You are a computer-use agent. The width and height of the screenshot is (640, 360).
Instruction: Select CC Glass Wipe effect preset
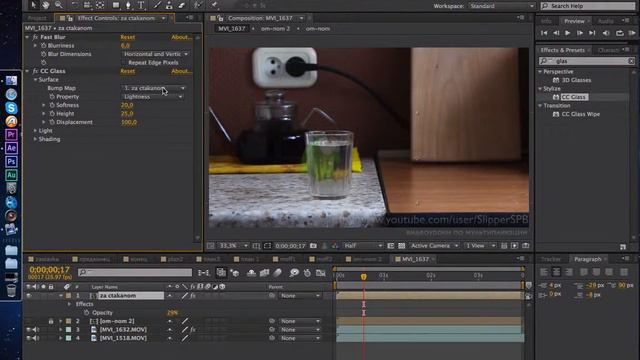[x=580, y=114]
